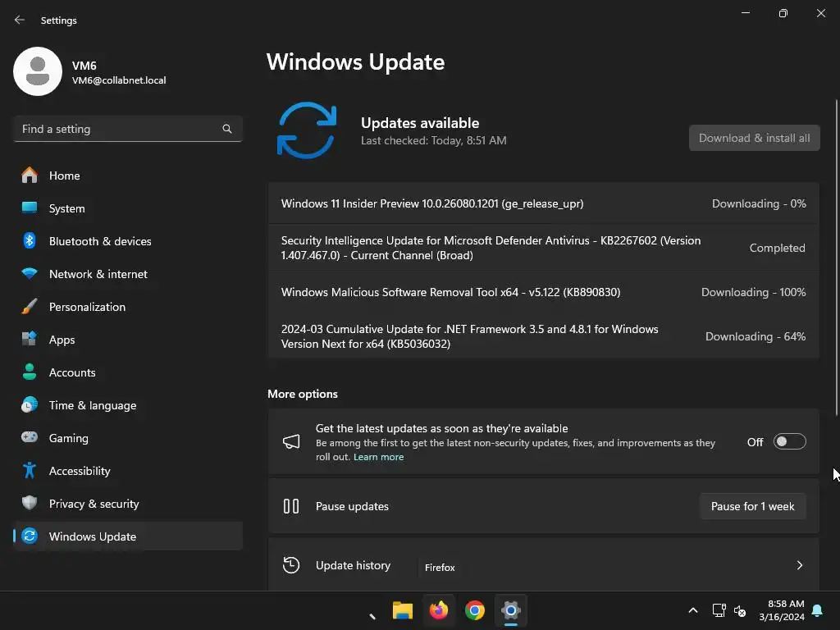
Task: Follow the Learn more link
Action: pyautogui.click(x=378, y=457)
